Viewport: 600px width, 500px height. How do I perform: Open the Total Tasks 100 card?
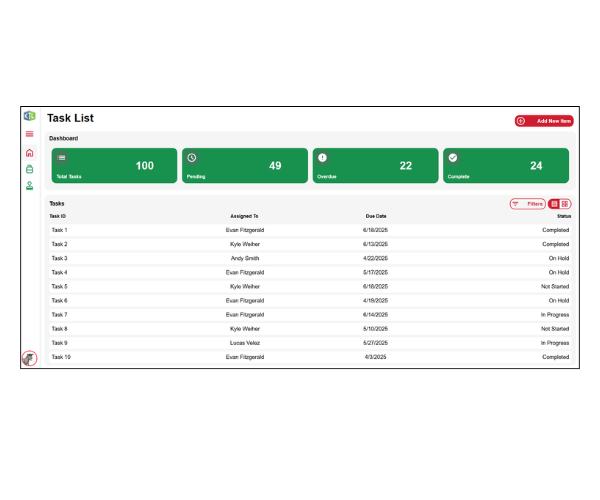pyautogui.click(x=114, y=166)
